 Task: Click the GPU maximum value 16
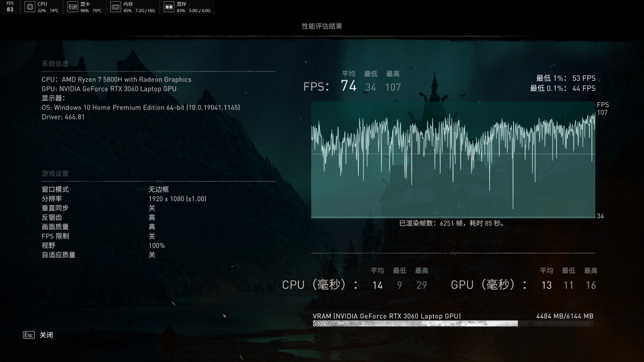590,285
